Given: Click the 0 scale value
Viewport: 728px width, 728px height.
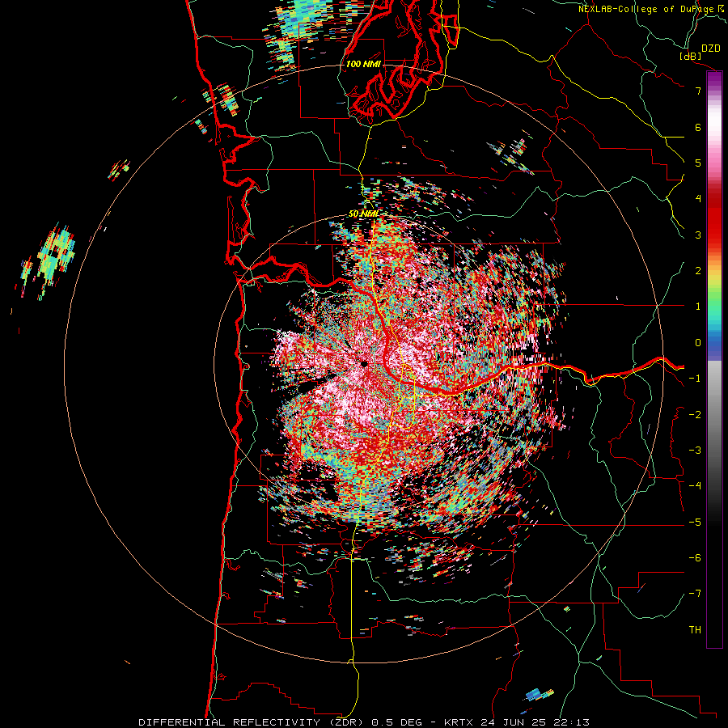Looking at the screenshot, I should click(x=698, y=343).
